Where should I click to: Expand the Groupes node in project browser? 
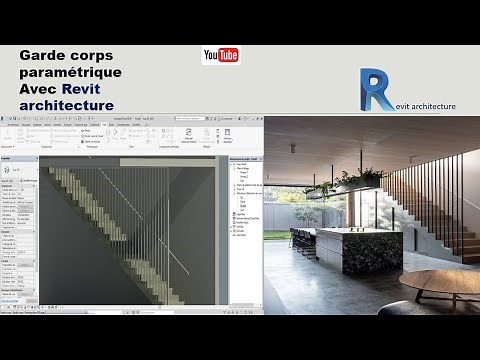(x=231, y=231)
